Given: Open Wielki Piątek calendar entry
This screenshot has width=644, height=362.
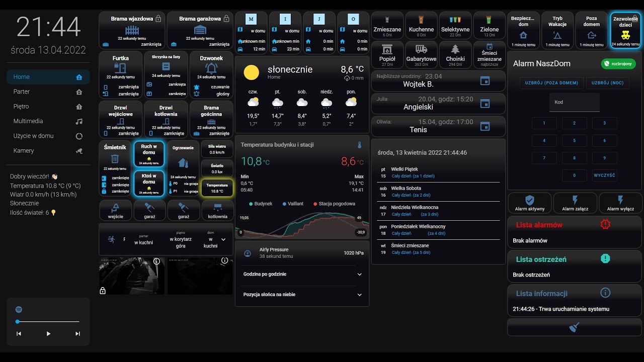Looking at the screenshot, I should (x=438, y=172).
